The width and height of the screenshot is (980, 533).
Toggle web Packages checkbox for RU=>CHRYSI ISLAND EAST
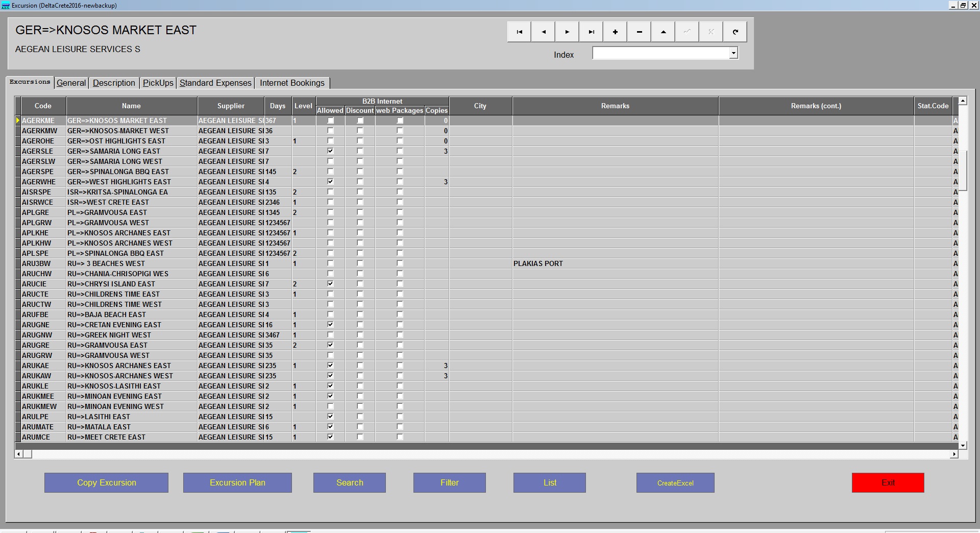[x=400, y=284]
